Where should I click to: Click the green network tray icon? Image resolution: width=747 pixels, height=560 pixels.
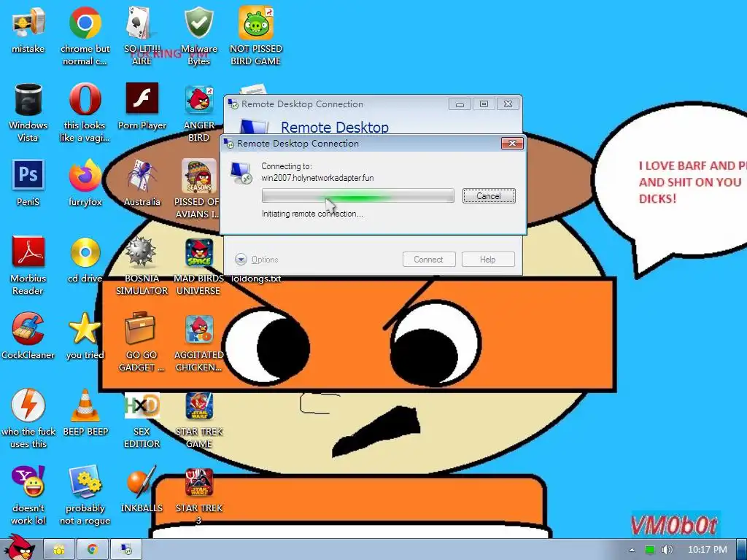click(x=650, y=550)
